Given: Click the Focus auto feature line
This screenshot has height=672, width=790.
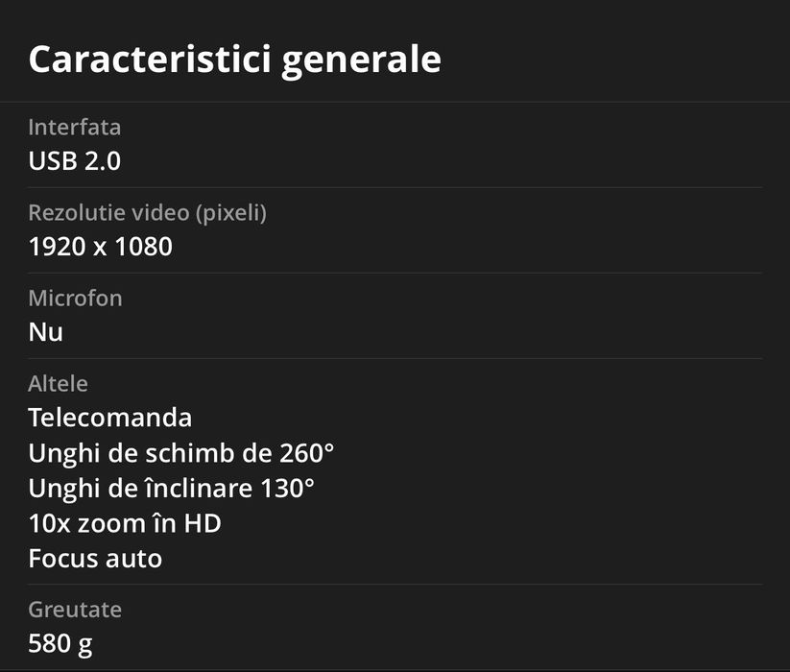Looking at the screenshot, I should click(x=95, y=558).
